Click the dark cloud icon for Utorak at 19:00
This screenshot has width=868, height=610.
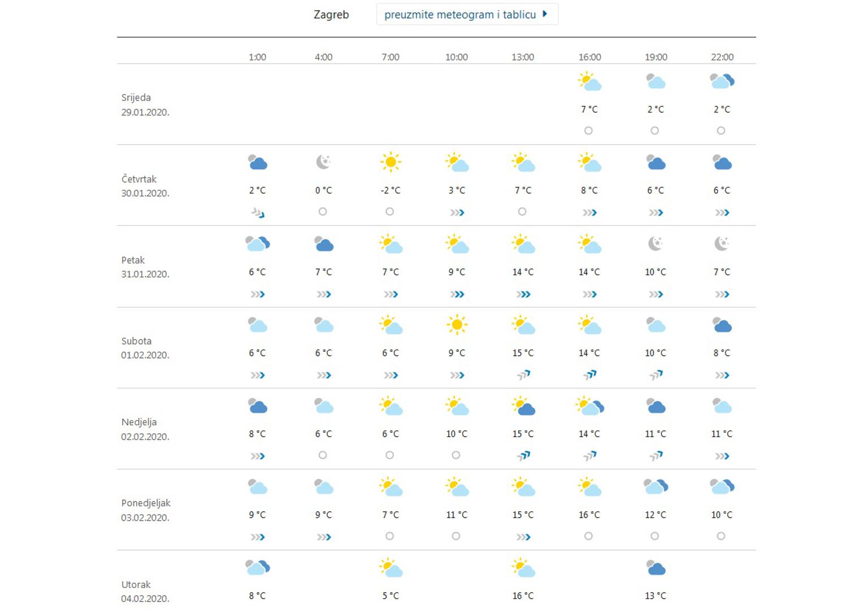coord(656,568)
